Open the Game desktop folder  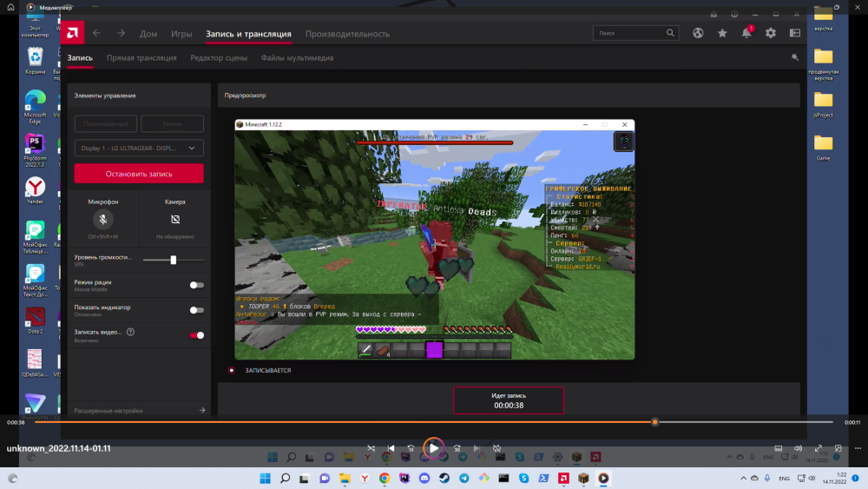point(823,148)
